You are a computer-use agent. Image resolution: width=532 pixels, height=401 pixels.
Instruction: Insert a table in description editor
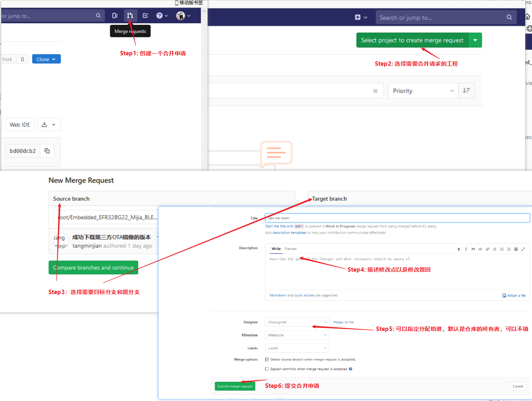pos(516,249)
